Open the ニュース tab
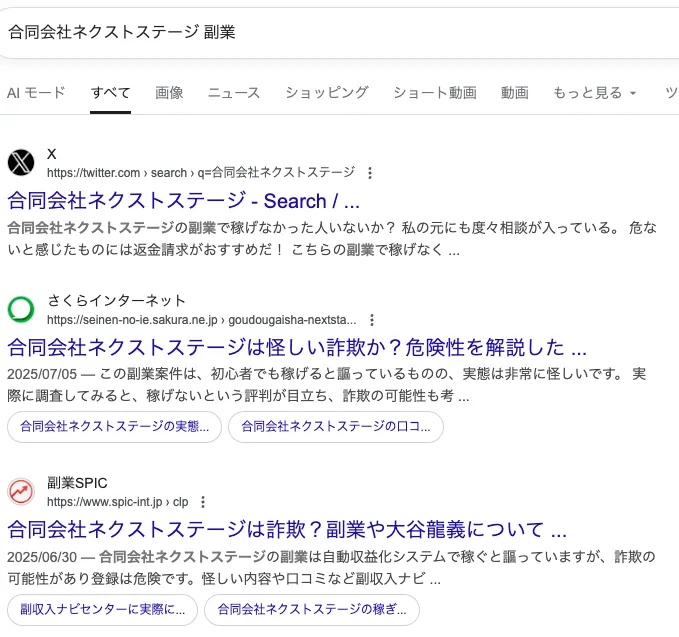This screenshot has height=637, width=679. 234,93
